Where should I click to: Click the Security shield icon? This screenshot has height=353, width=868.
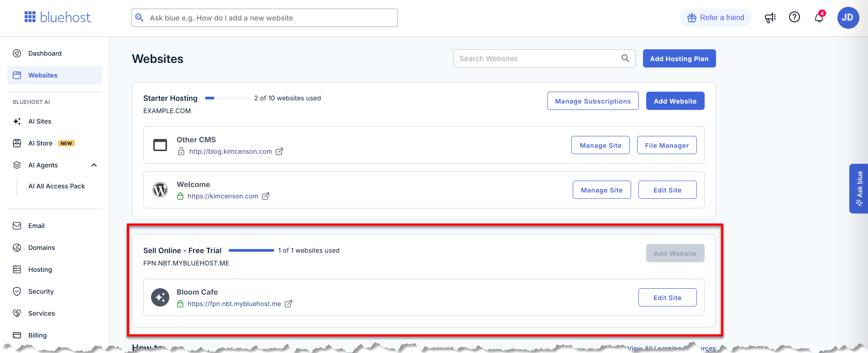[17, 291]
